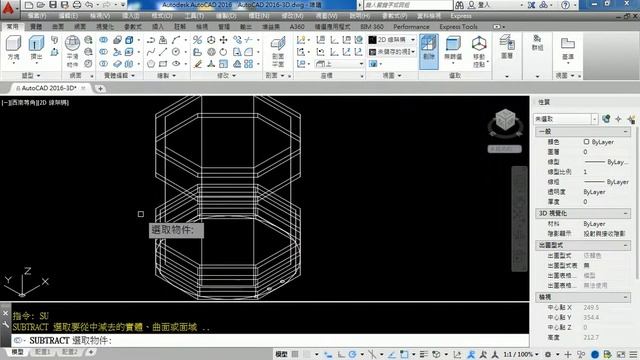The width and height of the screenshot is (640, 360).
Task: Switch to the Performance ribbon tab
Action: tap(411, 27)
